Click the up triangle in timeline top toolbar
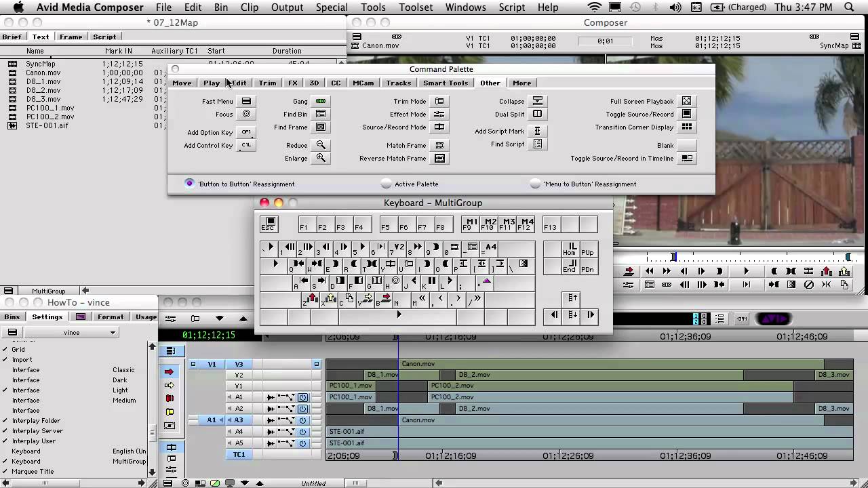The image size is (868, 488). click(x=243, y=319)
